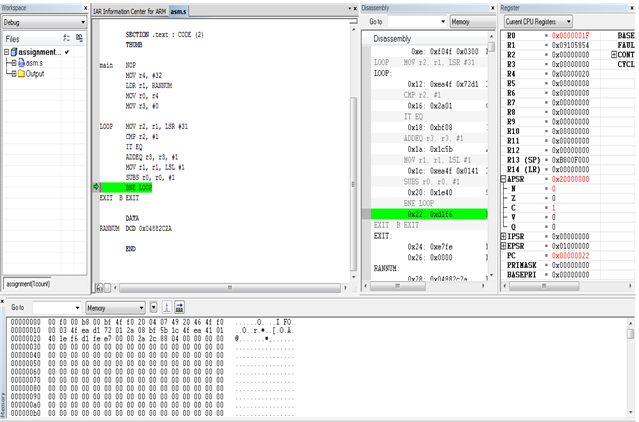Image resolution: width=639 pixels, height=422 pixels.
Task: Click the current instruction arrow at BNE LOOP
Action: click(x=96, y=187)
